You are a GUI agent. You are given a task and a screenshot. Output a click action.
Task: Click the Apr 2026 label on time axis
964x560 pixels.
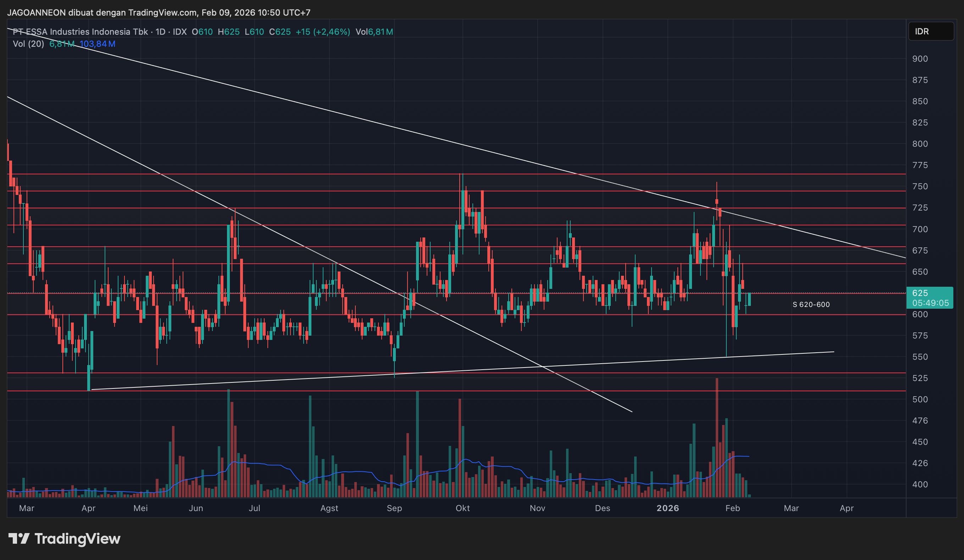pos(846,508)
